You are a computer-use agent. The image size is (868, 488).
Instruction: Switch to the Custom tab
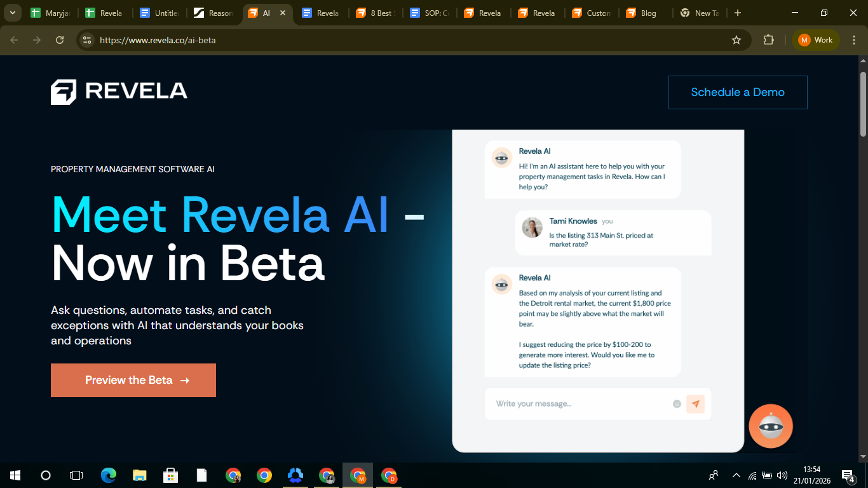click(591, 13)
